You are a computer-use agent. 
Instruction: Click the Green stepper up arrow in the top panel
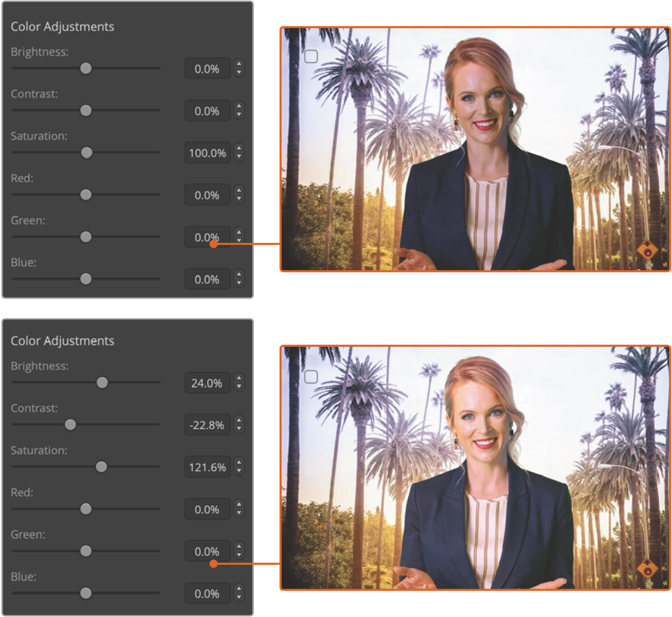click(239, 232)
